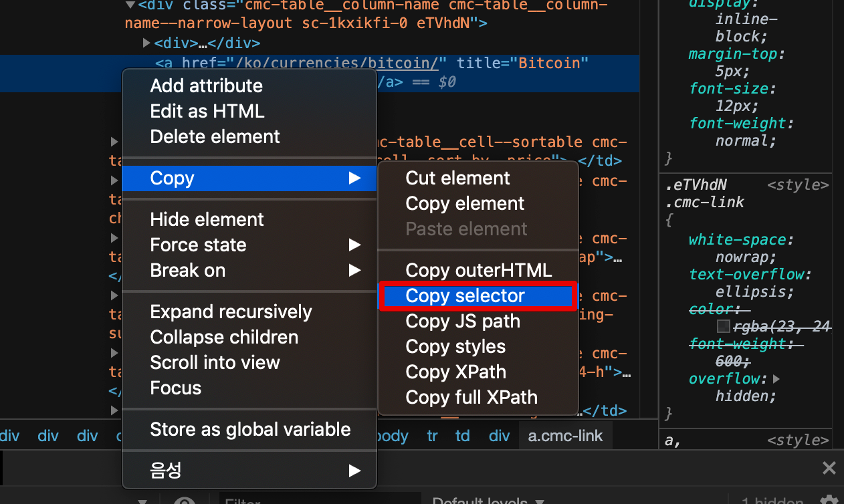
Task: Choose Cut element in the Copy submenu
Action: point(478,178)
